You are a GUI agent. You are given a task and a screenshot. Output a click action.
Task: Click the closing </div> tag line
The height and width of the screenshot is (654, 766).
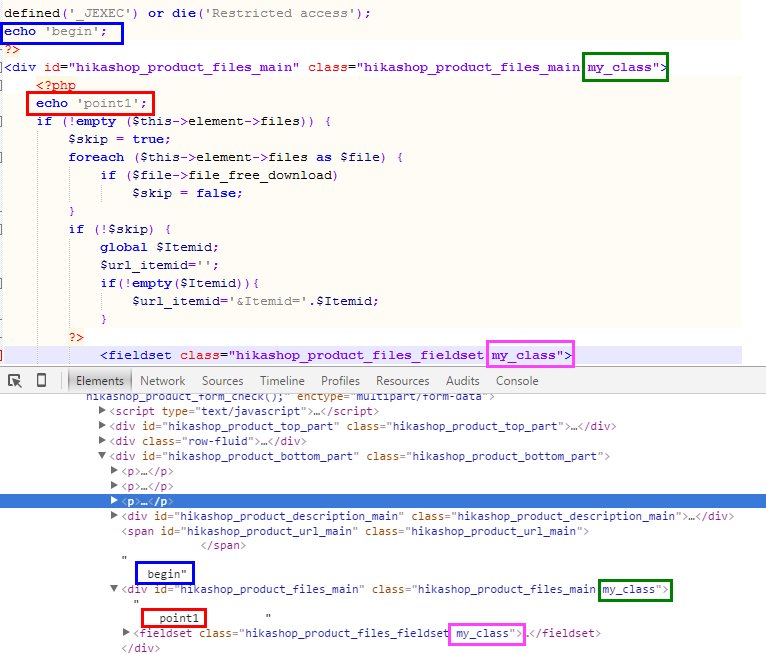140,648
